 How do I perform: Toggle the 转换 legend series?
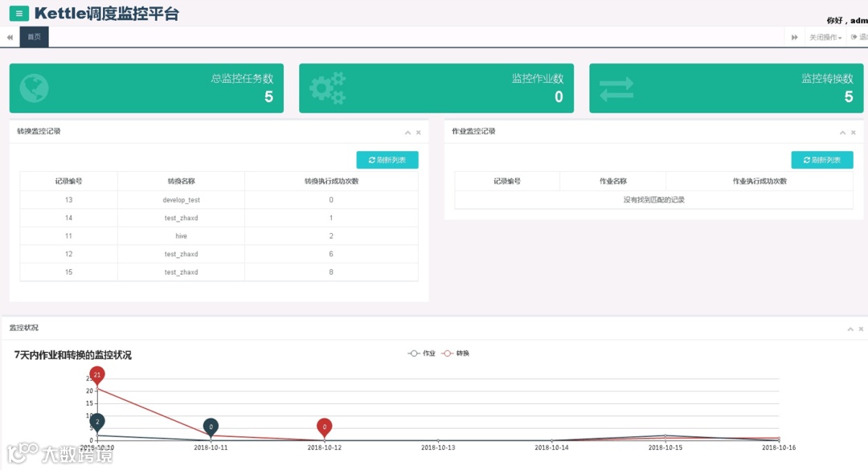pyautogui.click(x=456, y=354)
